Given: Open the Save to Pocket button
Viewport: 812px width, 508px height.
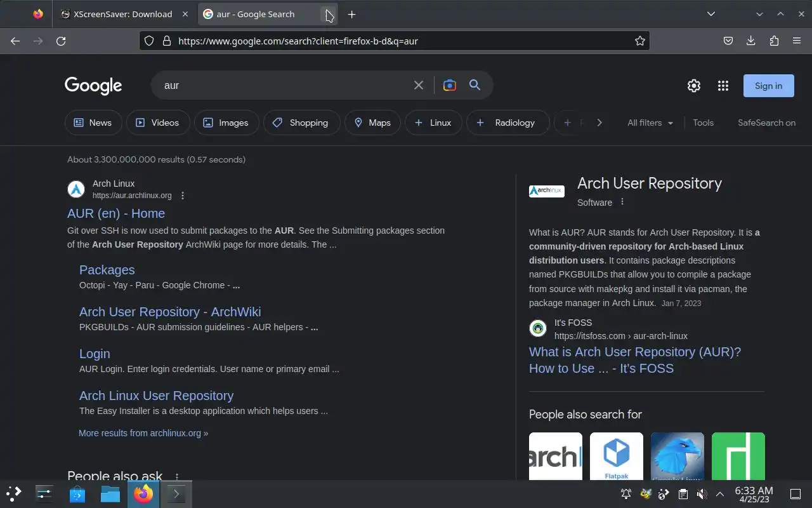Looking at the screenshot, I should coord(728,41).
